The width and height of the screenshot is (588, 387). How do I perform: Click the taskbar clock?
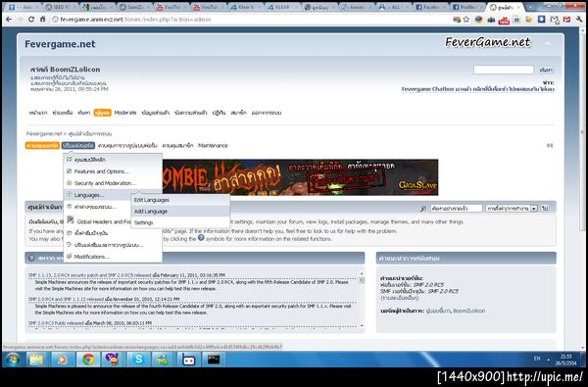point(566,360)
